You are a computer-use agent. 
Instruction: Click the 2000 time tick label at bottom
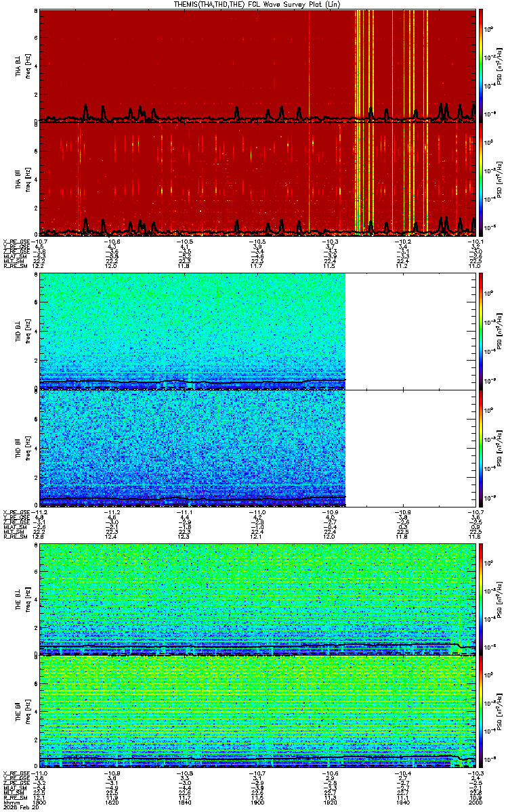click(x=475, y=802)
